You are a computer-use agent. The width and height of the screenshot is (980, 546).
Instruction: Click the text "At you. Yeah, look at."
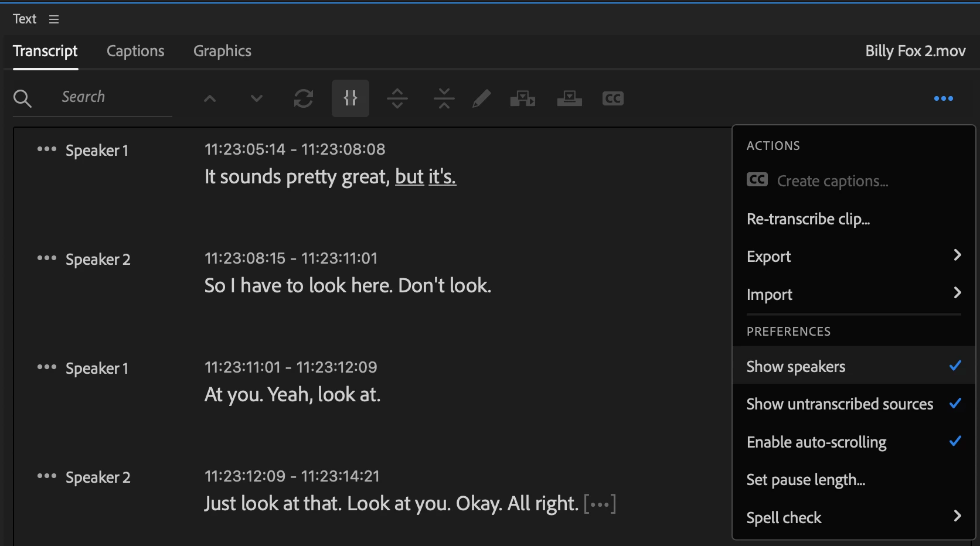click(x=292, y=395)
